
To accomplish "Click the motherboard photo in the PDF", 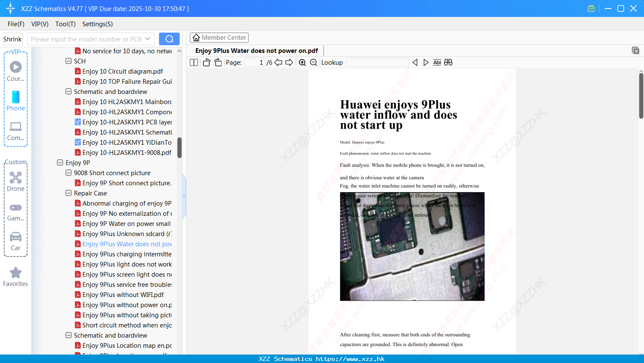I will coord(412,247).
